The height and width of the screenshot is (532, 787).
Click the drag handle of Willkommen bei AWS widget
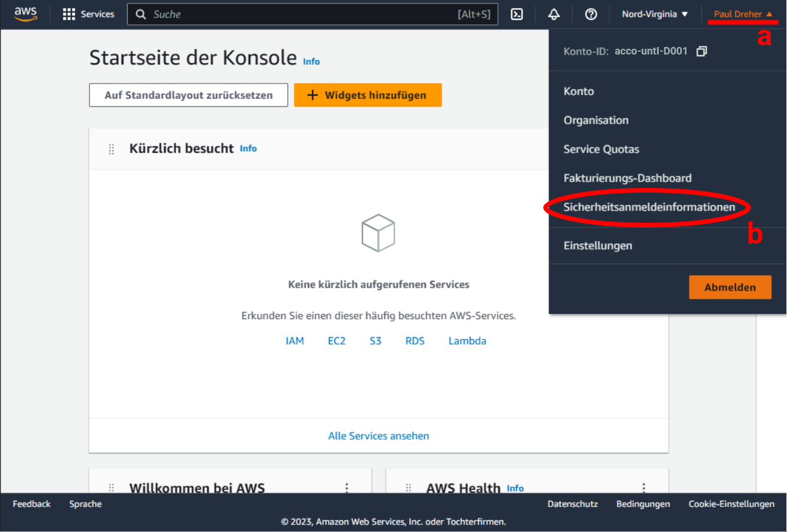111,488
